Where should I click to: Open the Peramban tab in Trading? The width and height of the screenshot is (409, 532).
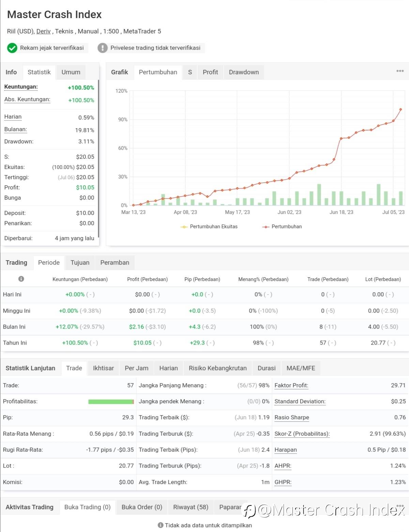tap(115, 263)
